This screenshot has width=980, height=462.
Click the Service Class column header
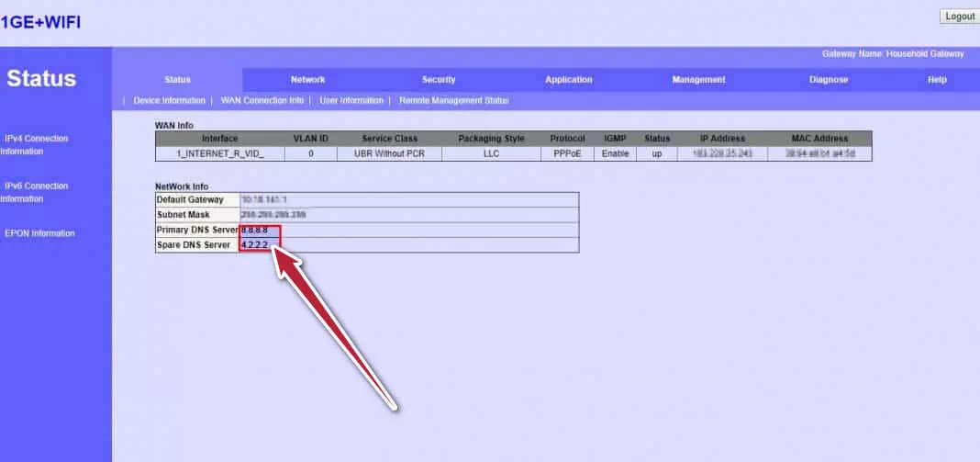click(x=389, y=139)
